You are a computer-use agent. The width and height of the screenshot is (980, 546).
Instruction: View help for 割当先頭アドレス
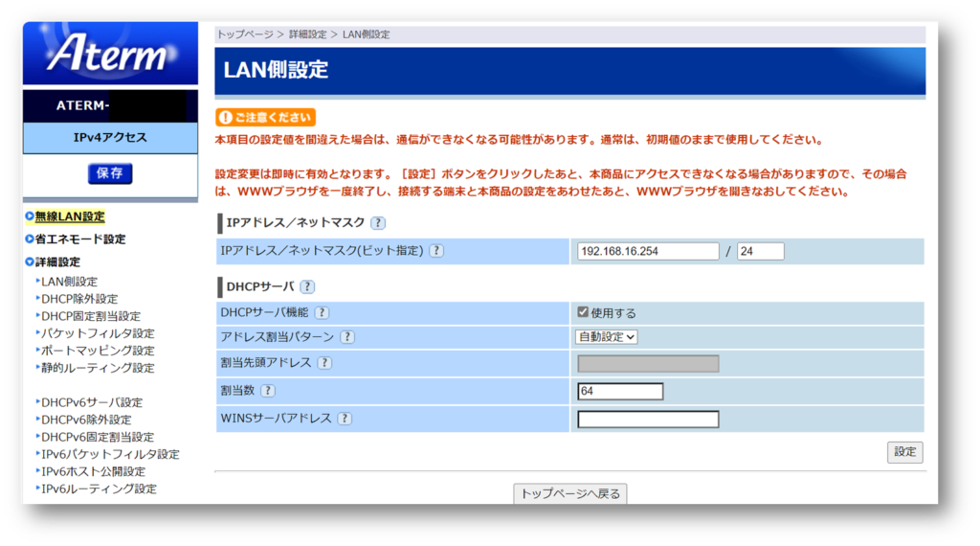click(325, 363)
